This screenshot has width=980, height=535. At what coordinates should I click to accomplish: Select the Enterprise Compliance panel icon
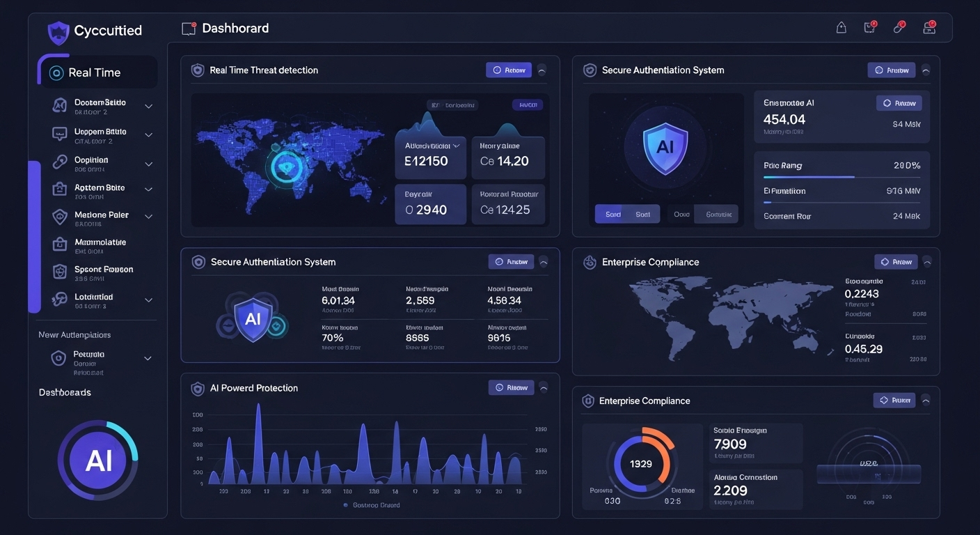click(590, 262)
